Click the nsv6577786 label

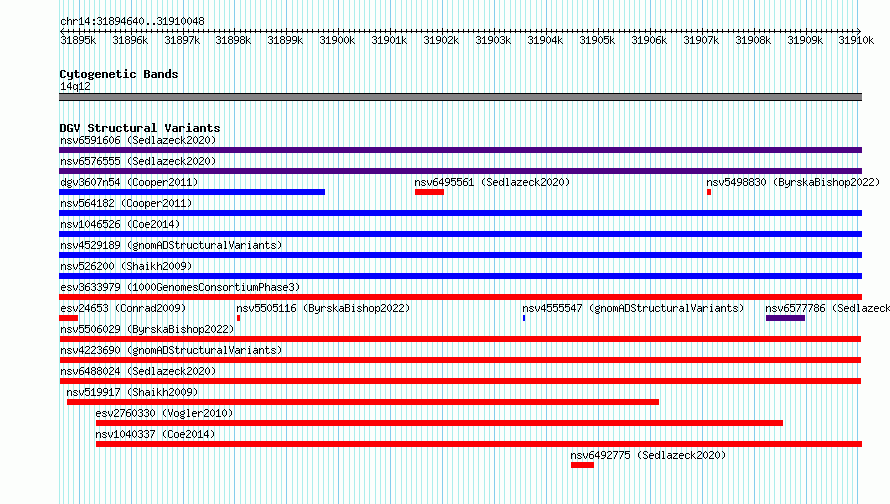coord(827,308)
